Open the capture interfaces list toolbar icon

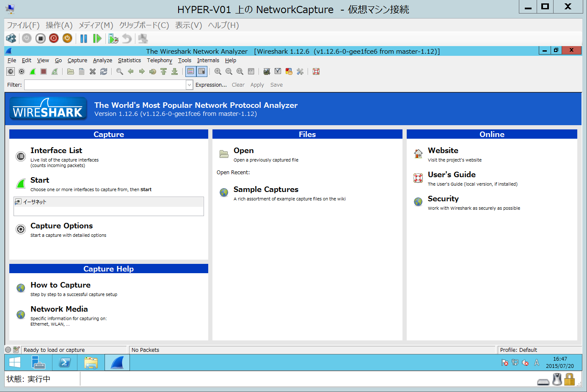(x=11, y=71)
